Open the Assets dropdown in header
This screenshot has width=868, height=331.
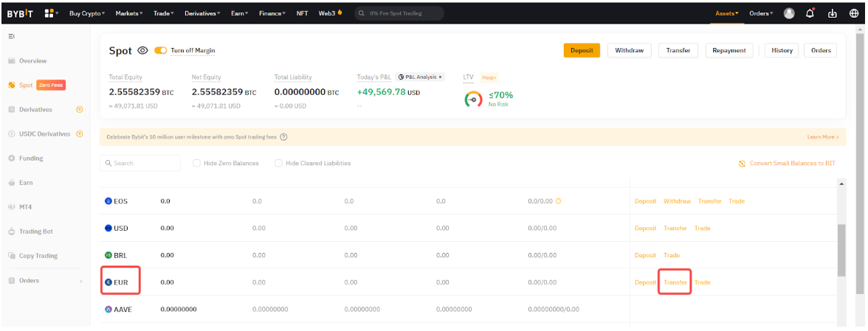tap(726, 13)
